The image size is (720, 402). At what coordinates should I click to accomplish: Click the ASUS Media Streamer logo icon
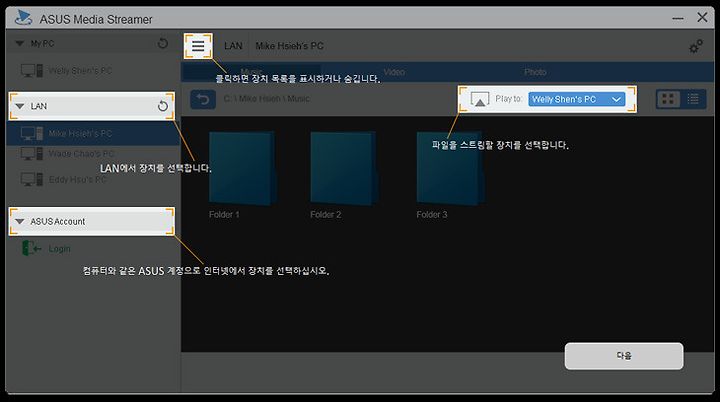pos(23,18)
